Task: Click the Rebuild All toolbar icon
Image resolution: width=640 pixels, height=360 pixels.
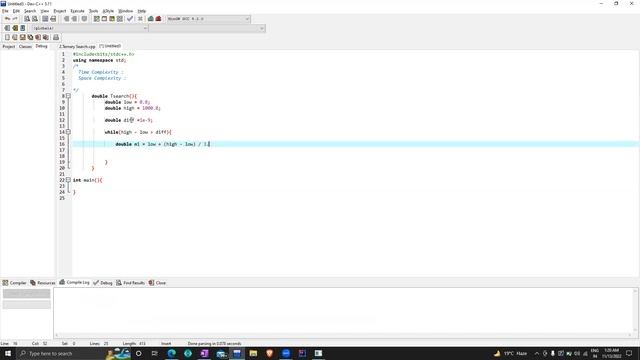Action: pyautogui.click(x=120, y=19)
